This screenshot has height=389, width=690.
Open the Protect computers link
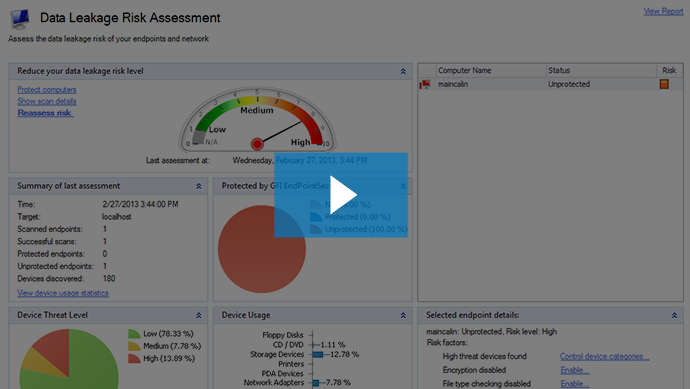tap(47, 90)
